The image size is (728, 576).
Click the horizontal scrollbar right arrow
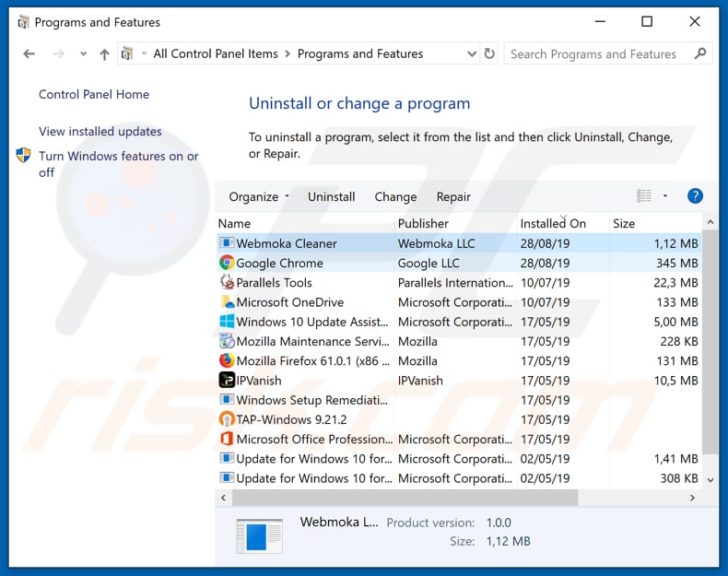(692, 498)
